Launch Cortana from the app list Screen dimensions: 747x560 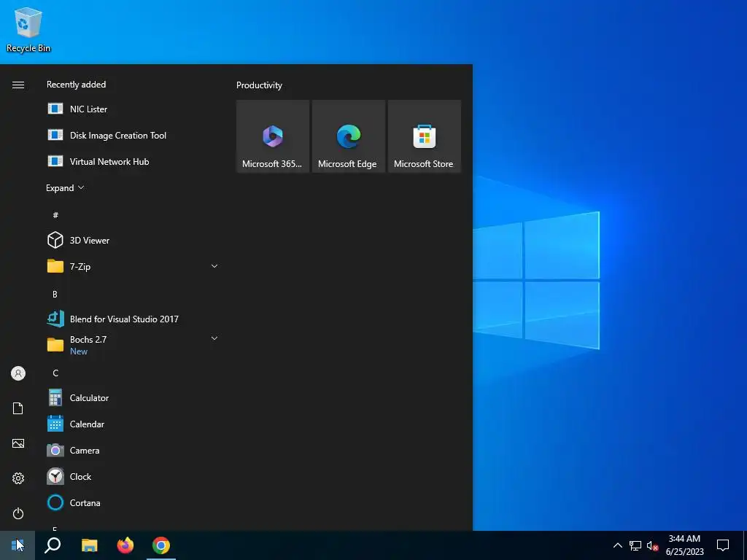pos(133,502)
